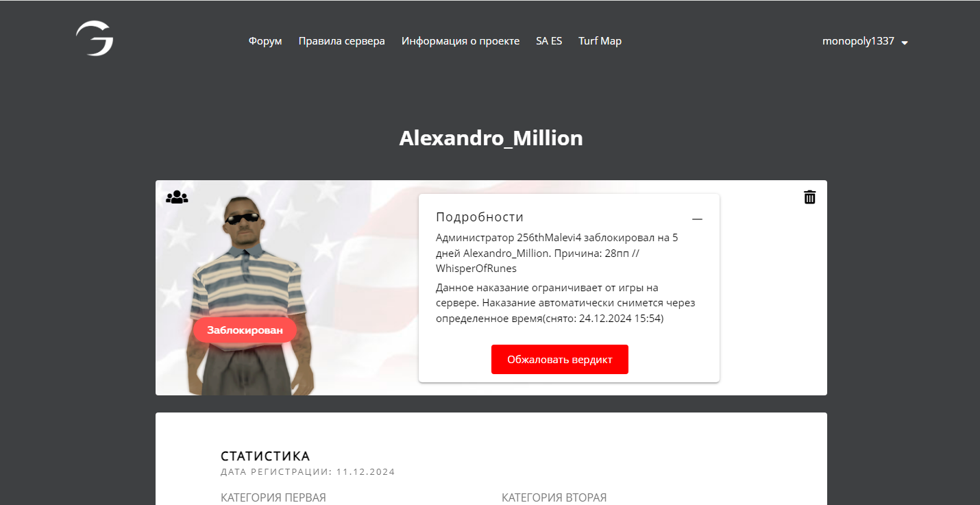The height and width of the screenshot is (505, 980).
Task: Click the Заблокирован status badge
Action: [245, 330]
